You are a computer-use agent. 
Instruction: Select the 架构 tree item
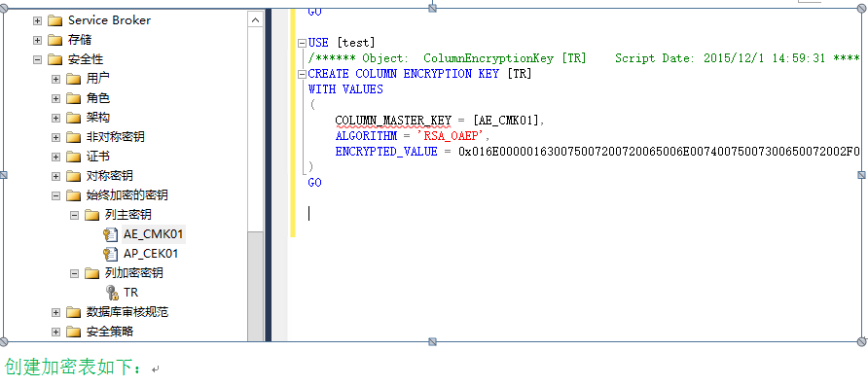pyautogui.click(x=98, y=118)
